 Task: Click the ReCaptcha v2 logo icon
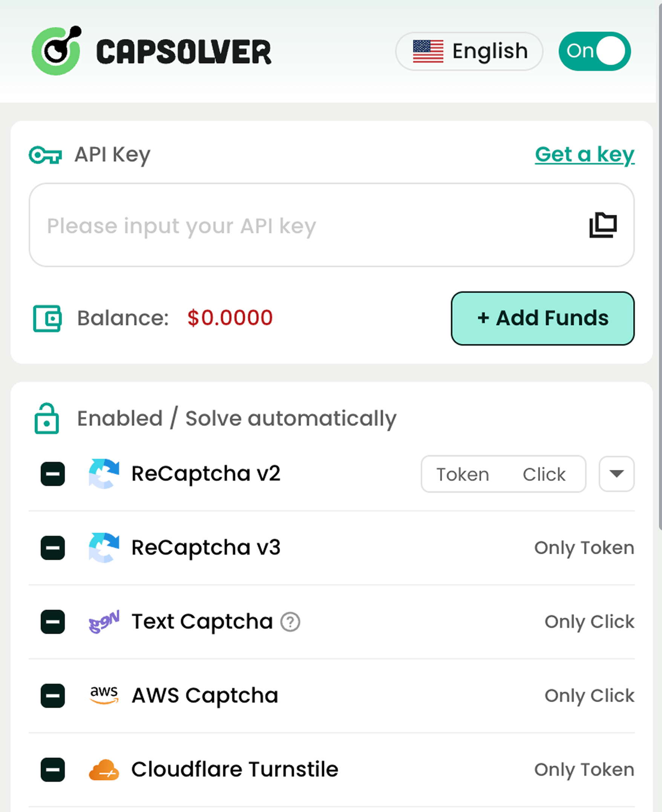104,474
